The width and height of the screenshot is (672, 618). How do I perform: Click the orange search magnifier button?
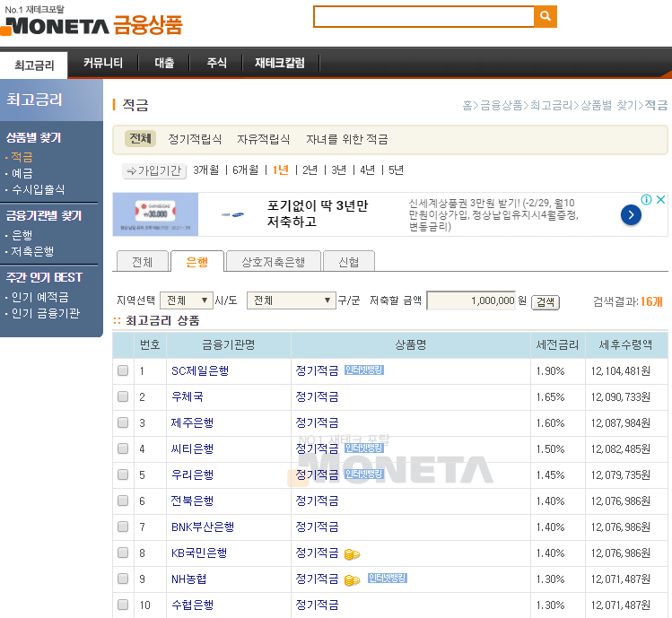click(x=545, y=16)
